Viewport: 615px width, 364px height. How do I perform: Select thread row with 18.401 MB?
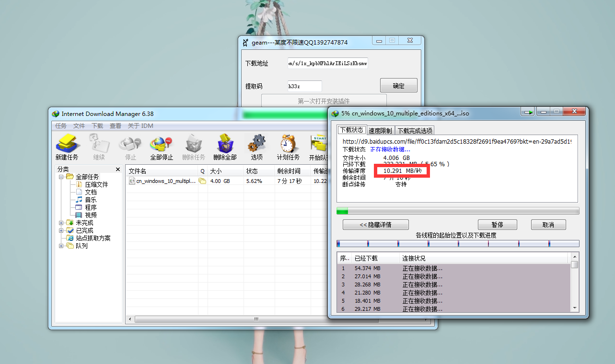(x=454, y=301)
